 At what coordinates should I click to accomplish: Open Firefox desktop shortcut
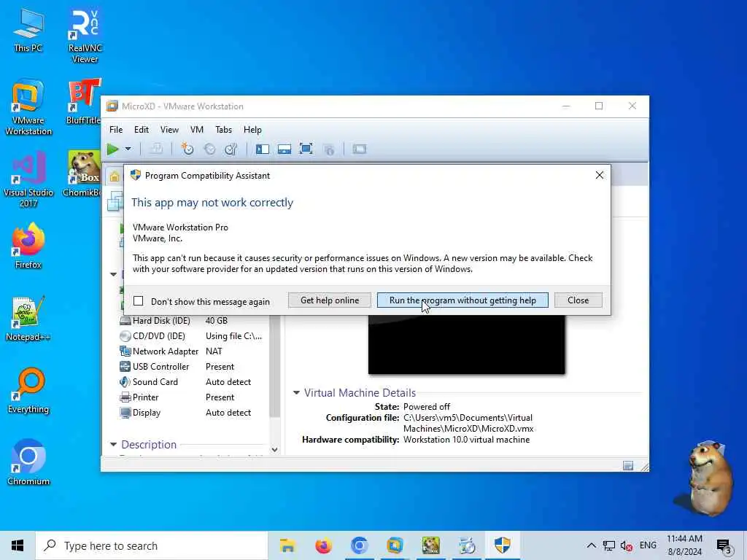coord(28,246)
